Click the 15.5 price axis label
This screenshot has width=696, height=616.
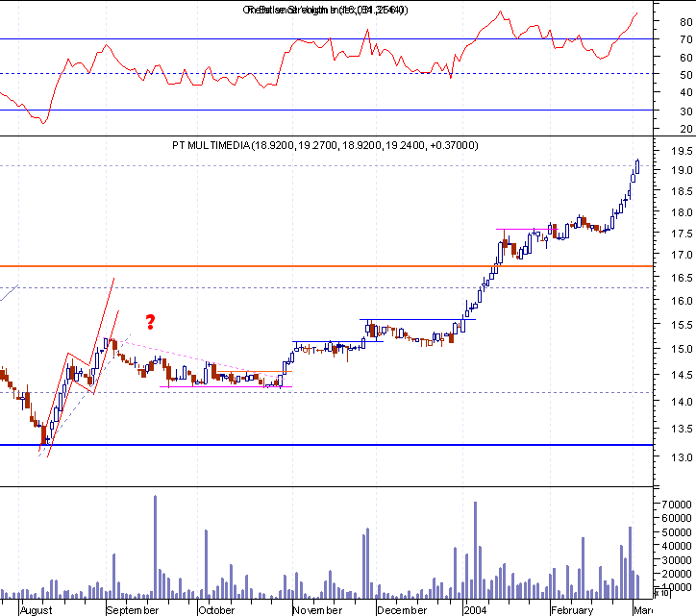682,325
